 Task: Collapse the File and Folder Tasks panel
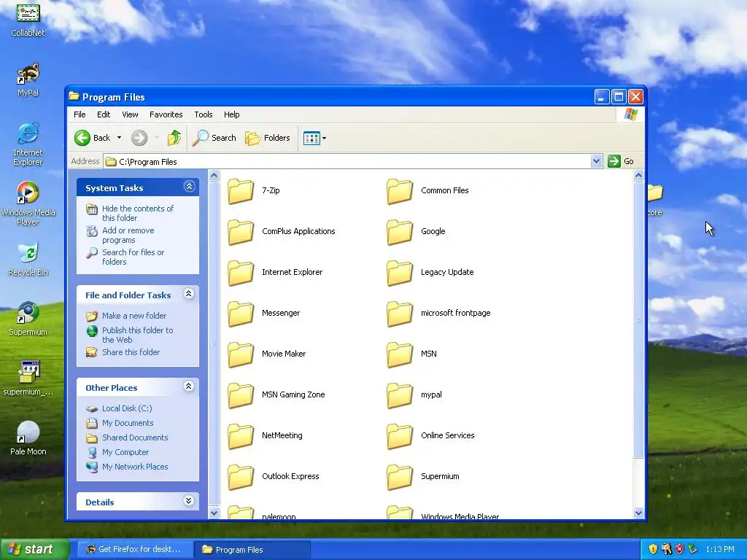[x=189, y=294]
